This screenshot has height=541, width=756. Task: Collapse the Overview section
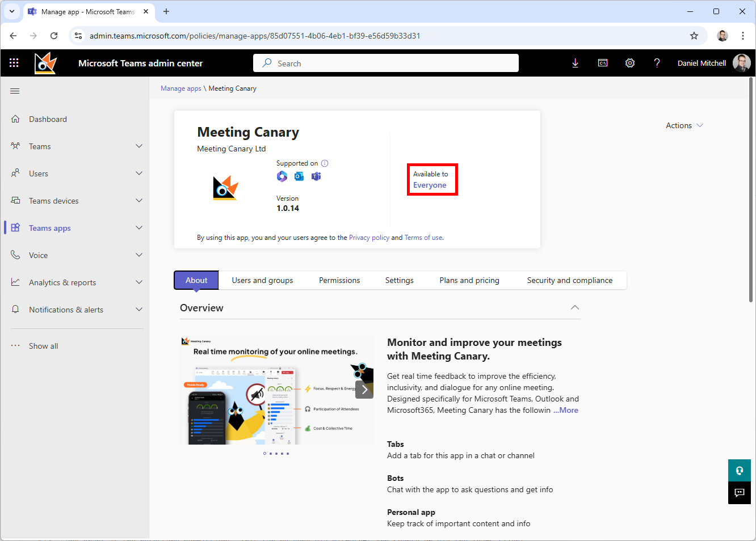tap(574, 307)
